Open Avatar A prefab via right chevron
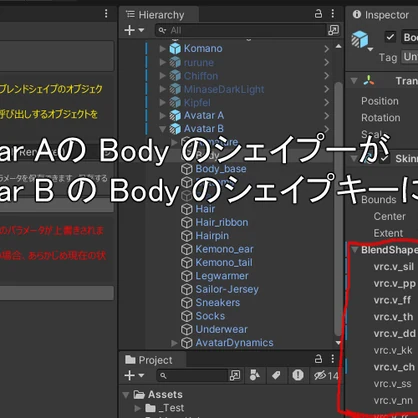The height and width of the screenshot is (418, 418). (x=327, y=116)
